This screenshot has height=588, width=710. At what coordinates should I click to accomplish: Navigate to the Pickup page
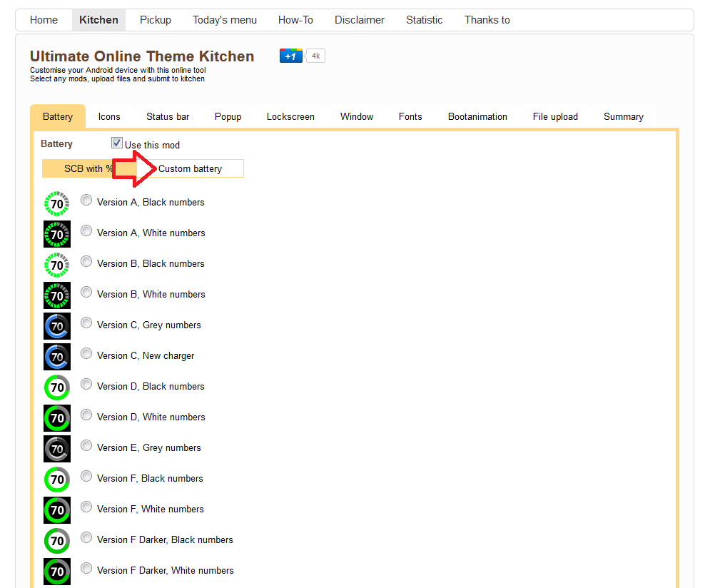coord(155,20)
